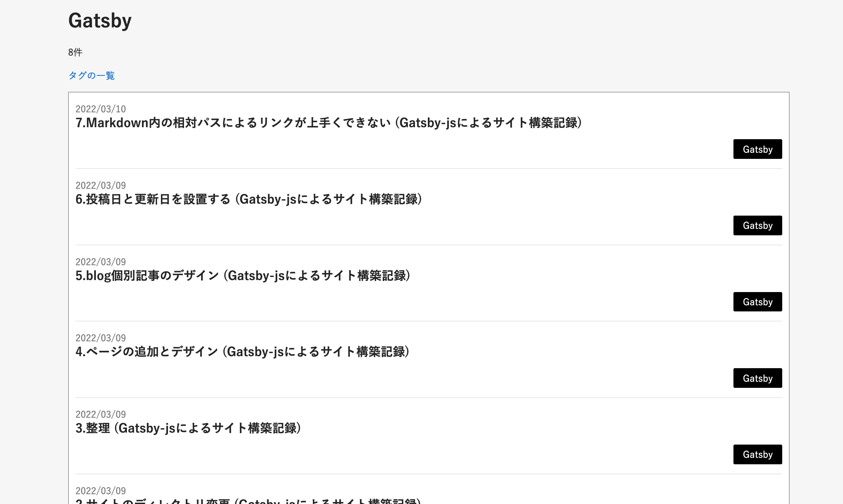Open article 6 about 投稿日と更新日を設置する

(249, 199)
